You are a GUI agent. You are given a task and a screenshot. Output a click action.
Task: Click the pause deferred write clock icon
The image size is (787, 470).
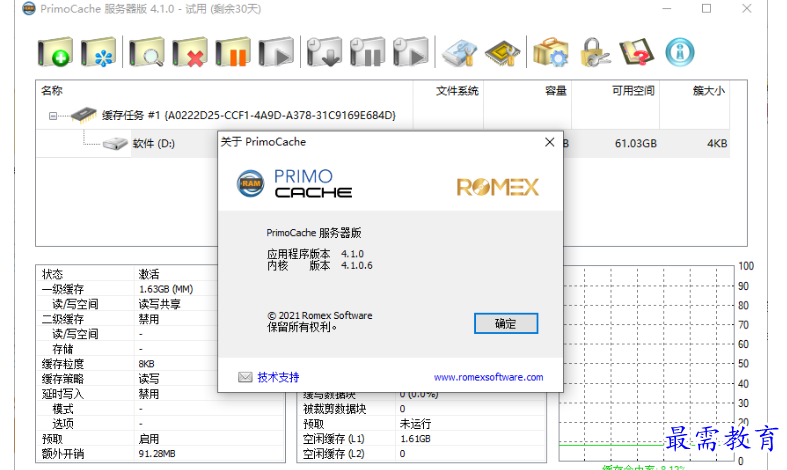pos(367,52)
